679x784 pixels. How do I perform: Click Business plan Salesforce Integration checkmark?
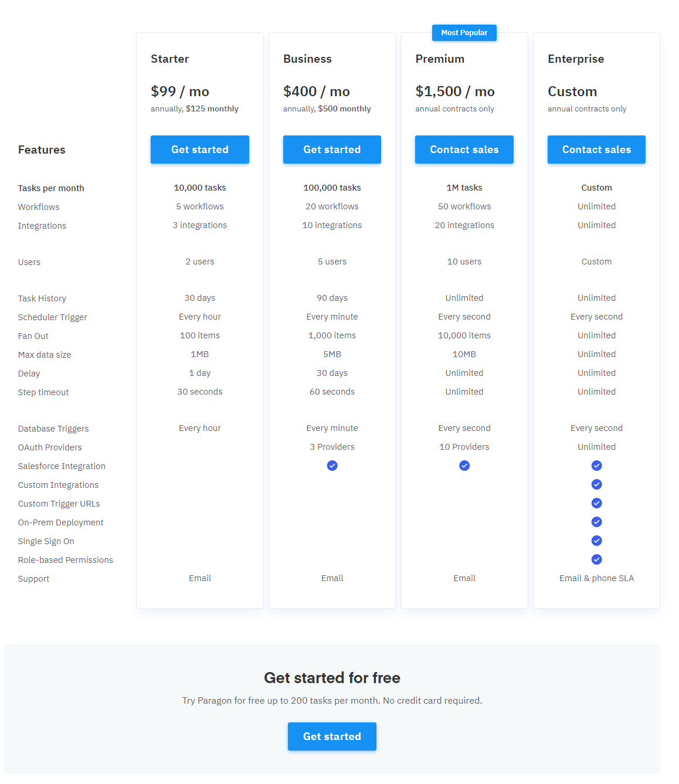[332, 466]
